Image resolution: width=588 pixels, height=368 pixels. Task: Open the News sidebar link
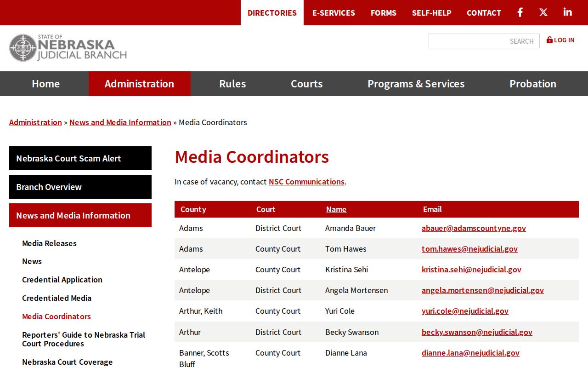(32, 261)
